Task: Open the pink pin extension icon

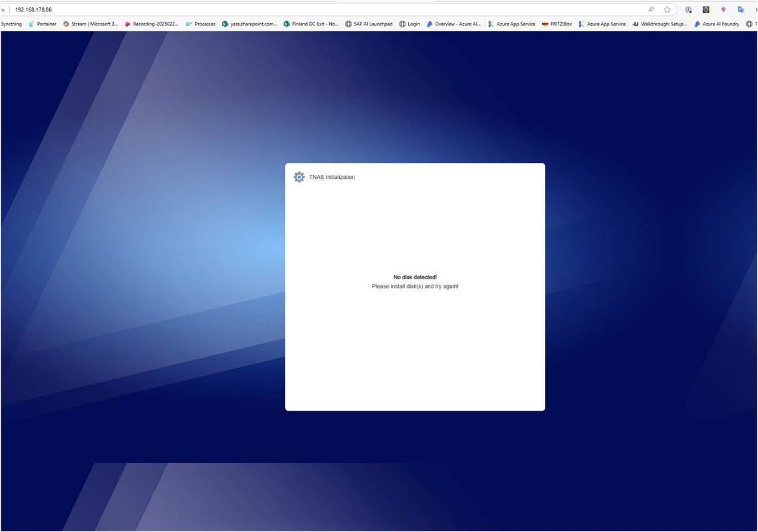Action: (723, 10)
